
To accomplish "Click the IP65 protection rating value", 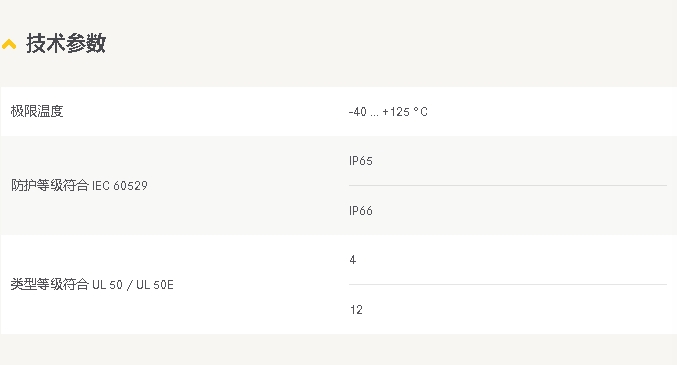I will point(361,161).
